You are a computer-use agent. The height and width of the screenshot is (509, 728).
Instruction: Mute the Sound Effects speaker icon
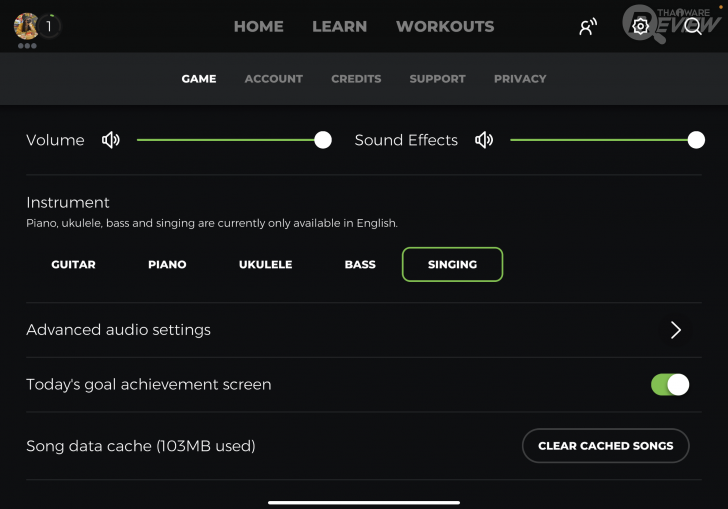(x=484, y=140)
